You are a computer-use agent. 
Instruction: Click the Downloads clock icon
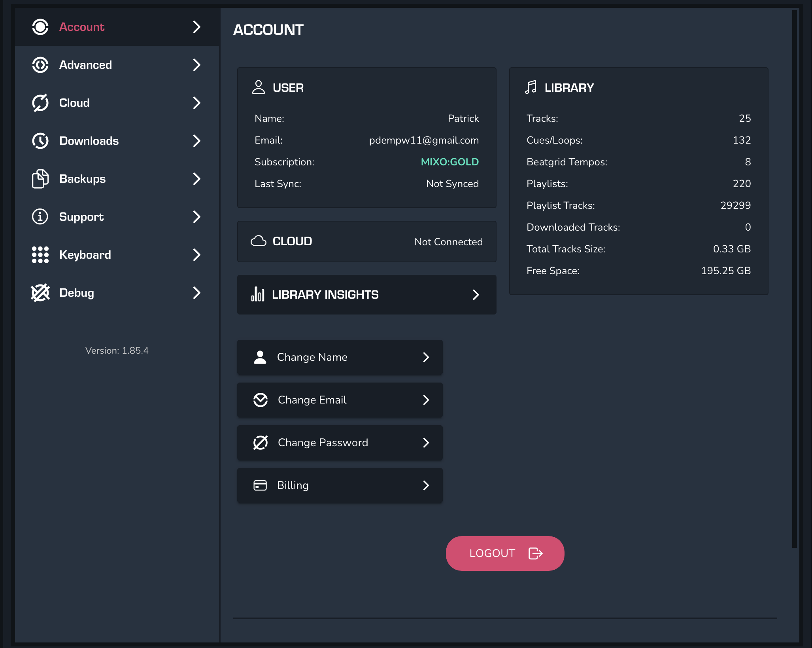tap(40, 141)
